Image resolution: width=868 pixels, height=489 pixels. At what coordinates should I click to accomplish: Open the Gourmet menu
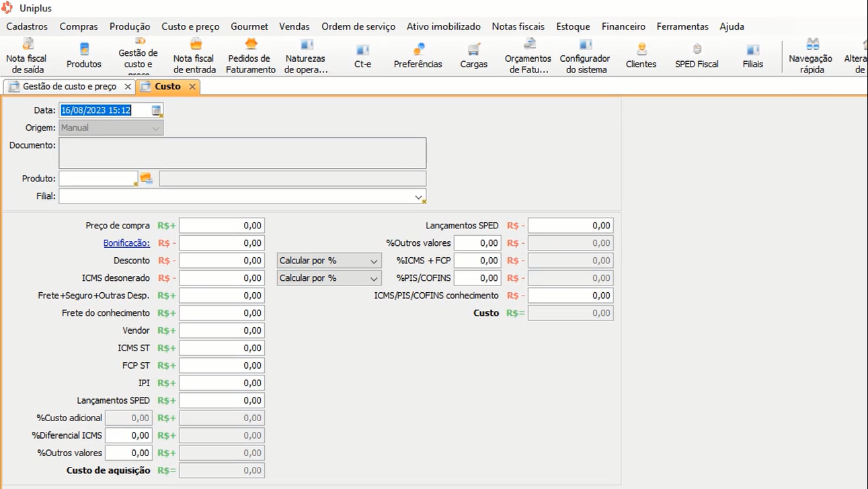click(249, 27)
